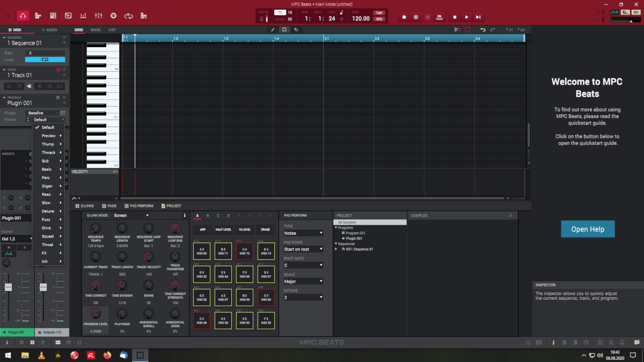Select the Pencil draw tool
644x362 pixels.
(x=273, y=30)
